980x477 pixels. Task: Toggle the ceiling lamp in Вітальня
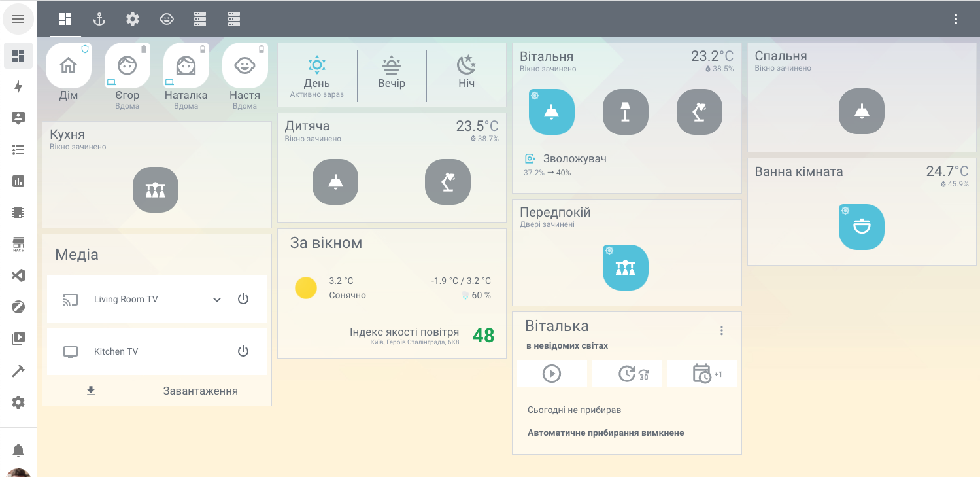pos(551,111)
